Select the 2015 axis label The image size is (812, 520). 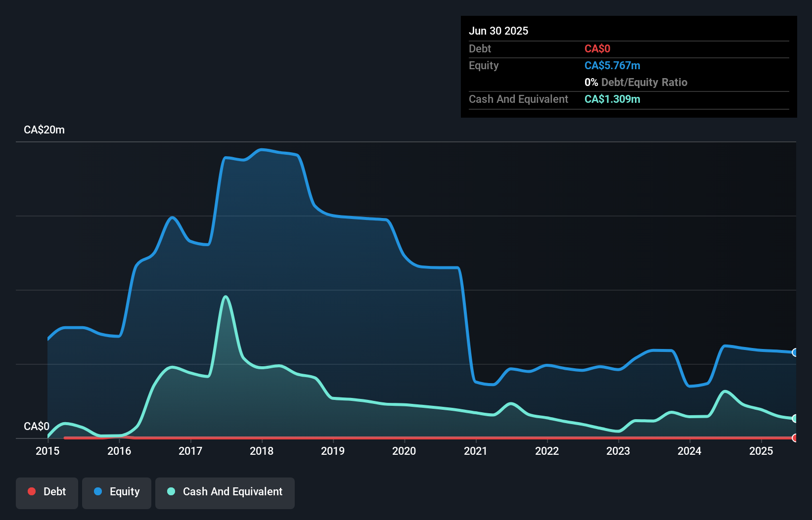(47, 451)
